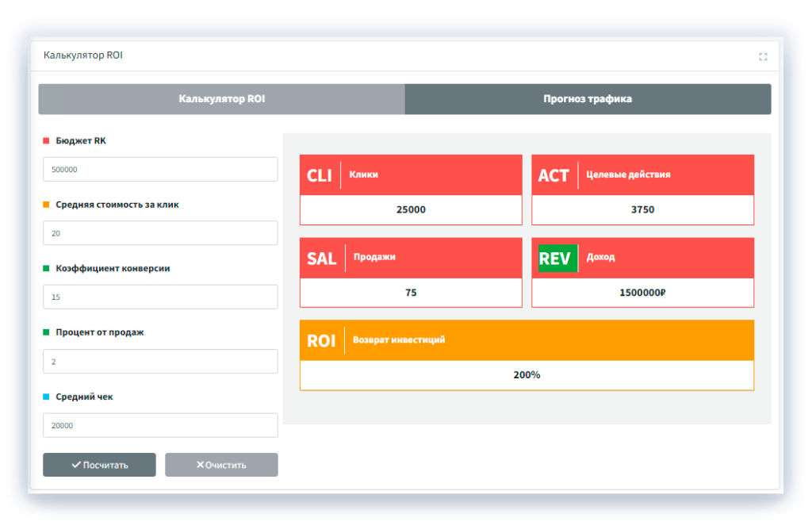Open the Прогноз трафика tab
This screenshot has height=529, width=812.
tap(588, 99)
